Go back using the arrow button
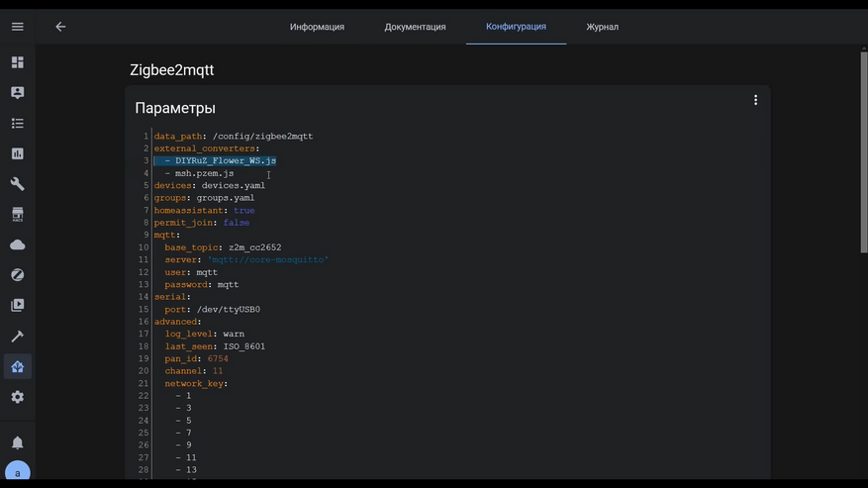 60,27
